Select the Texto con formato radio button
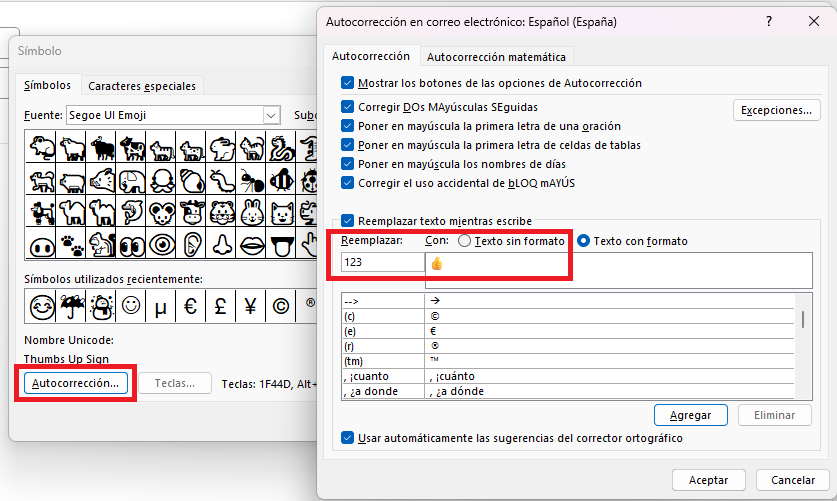This screenshot has height=501, width=837. pos(583,241)
